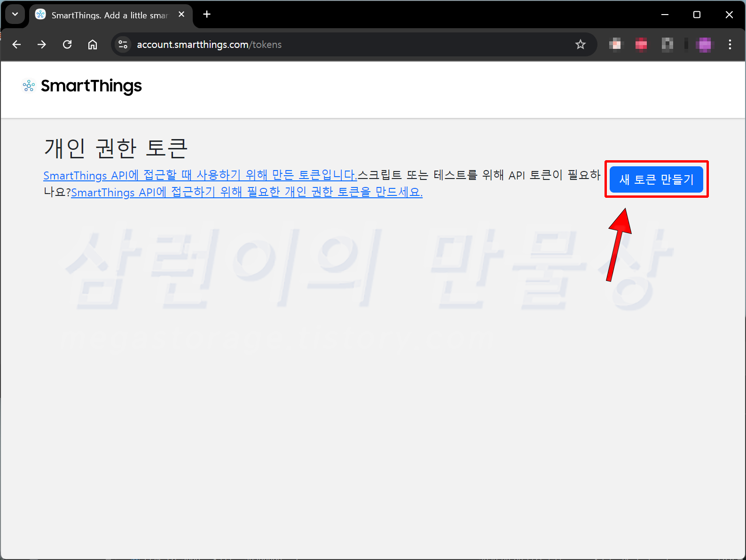The image size is (746, 560).
Task: Open the 'SmartThings API에 접근하기 위해 필요한 개인 권한 토큰을 만드세요' link
Action: [x=247, y=192]
